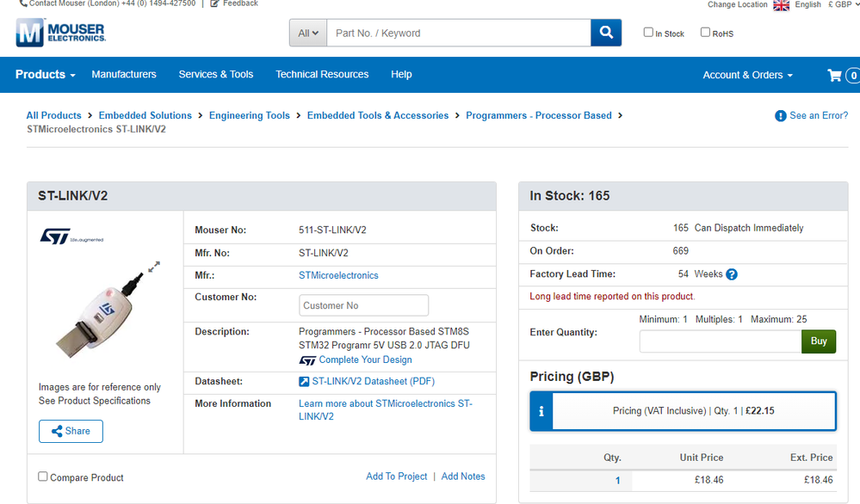Click the magnifier search button

pos(606,33)
